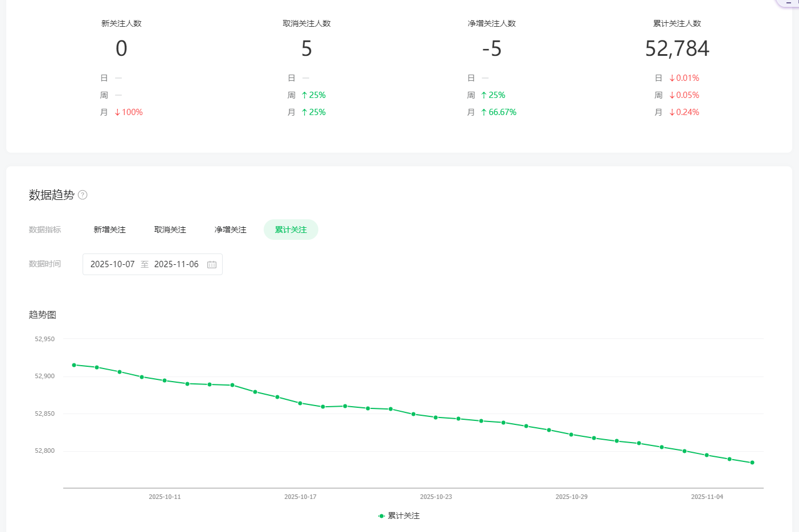Edit the end date 2025-11-06
The width and height of the screenshot is (799, 532).
(176, 264)
